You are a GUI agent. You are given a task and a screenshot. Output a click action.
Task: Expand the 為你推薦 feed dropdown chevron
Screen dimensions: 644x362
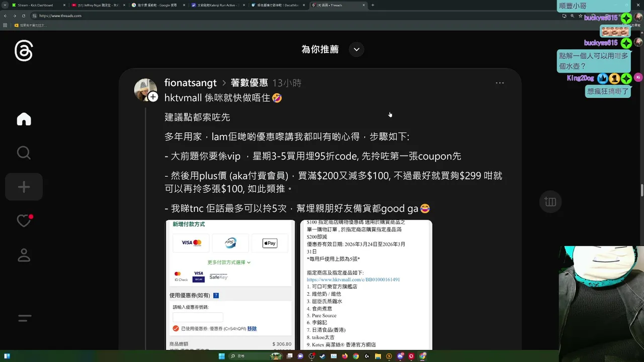coord(357,49)
